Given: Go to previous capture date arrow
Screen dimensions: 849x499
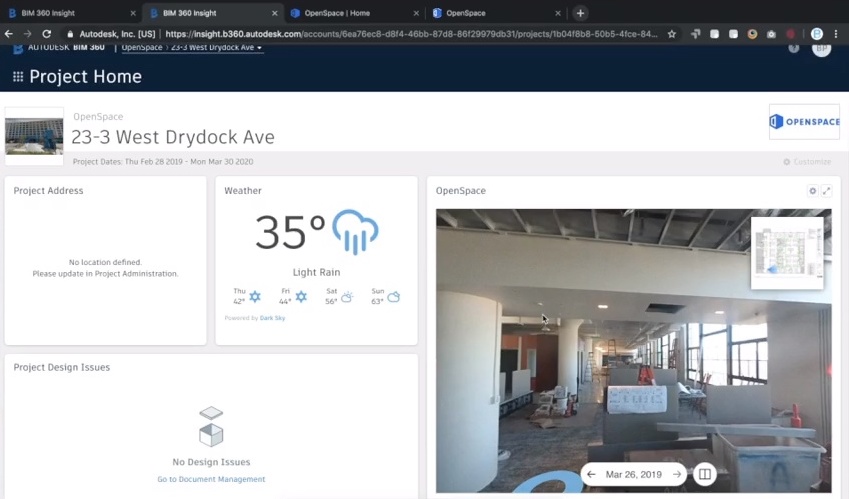Looking at the screenshot, I should (592, 474).
